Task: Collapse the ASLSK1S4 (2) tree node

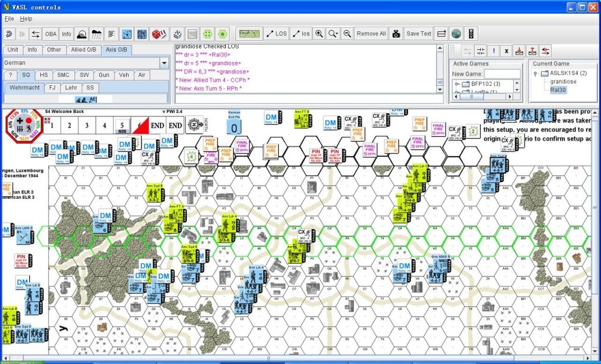Action: tap(535, 73)
